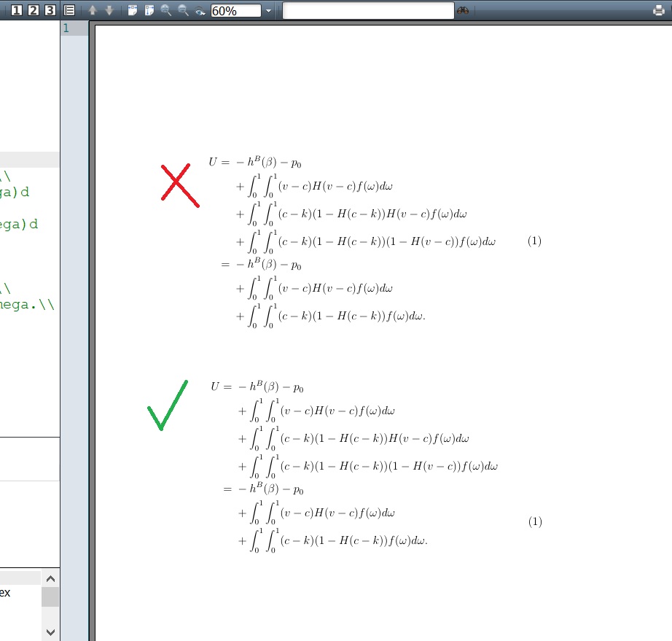Screen dimensions: 672x641
Task: Click the bookmark 1 button
Action: tap(16, 10)
